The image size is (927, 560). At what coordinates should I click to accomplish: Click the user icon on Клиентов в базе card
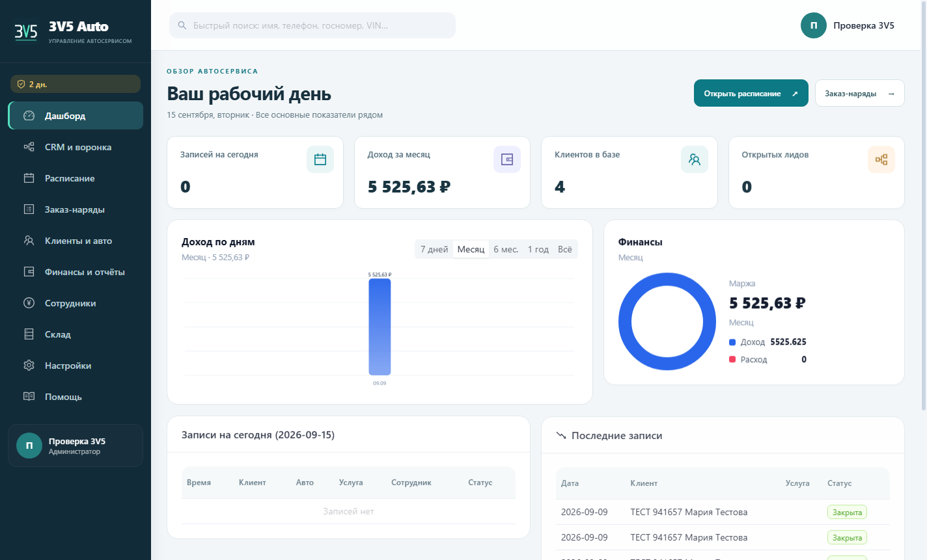695,159
